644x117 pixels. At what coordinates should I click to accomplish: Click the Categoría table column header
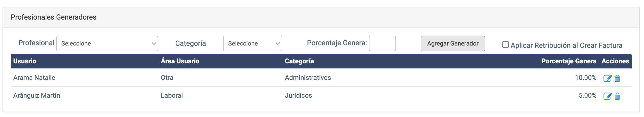(x=299, y=61)
